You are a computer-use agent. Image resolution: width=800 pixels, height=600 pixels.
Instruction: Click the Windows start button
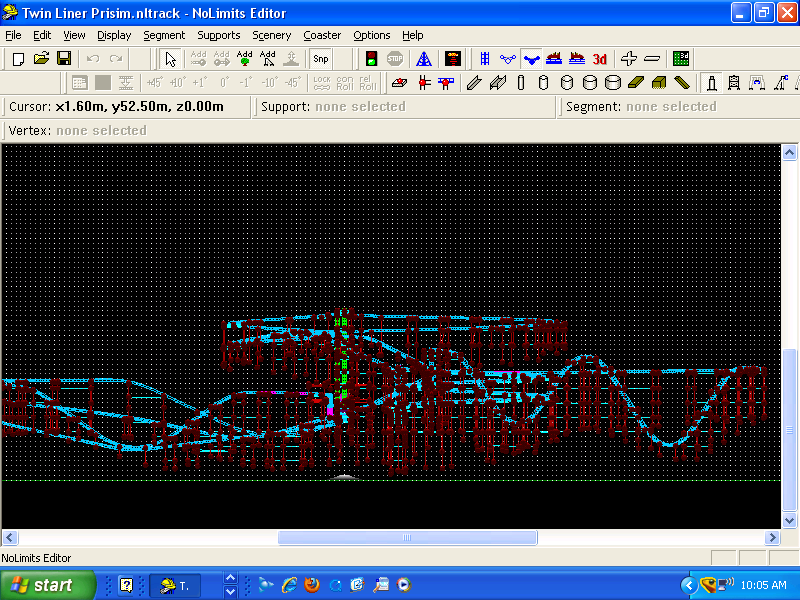47,585
